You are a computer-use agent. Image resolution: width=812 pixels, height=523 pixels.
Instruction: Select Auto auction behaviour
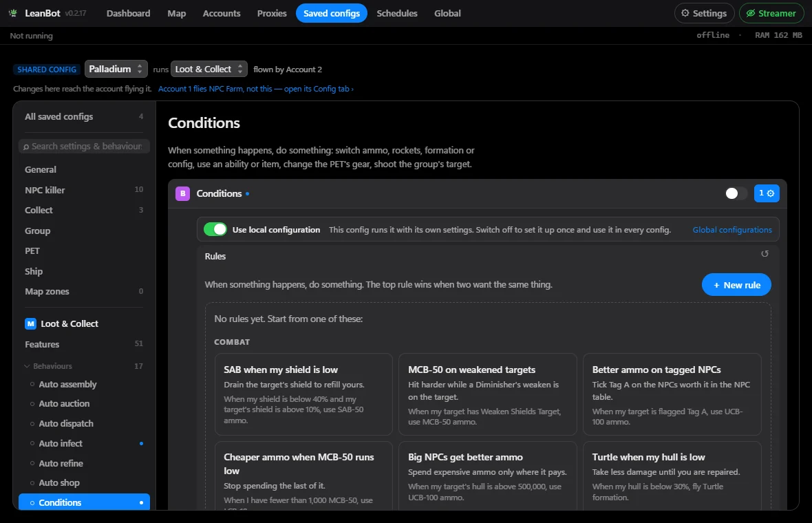point(84,403)
